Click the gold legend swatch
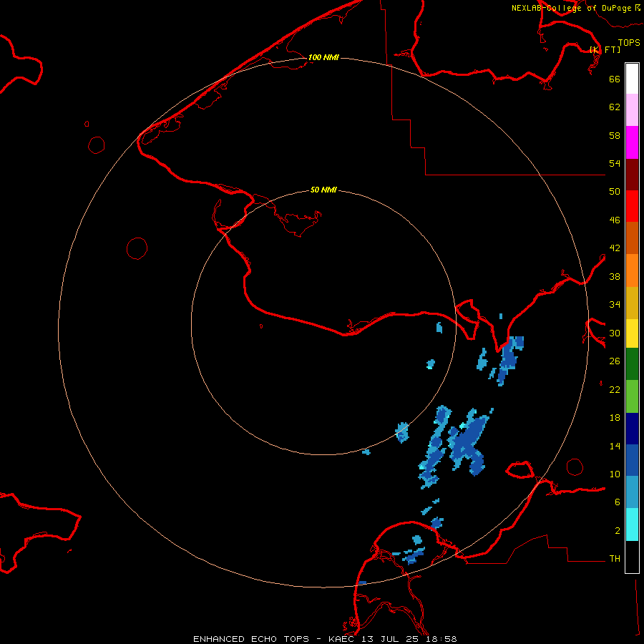644x644 pixels. [x=632, y=303]
